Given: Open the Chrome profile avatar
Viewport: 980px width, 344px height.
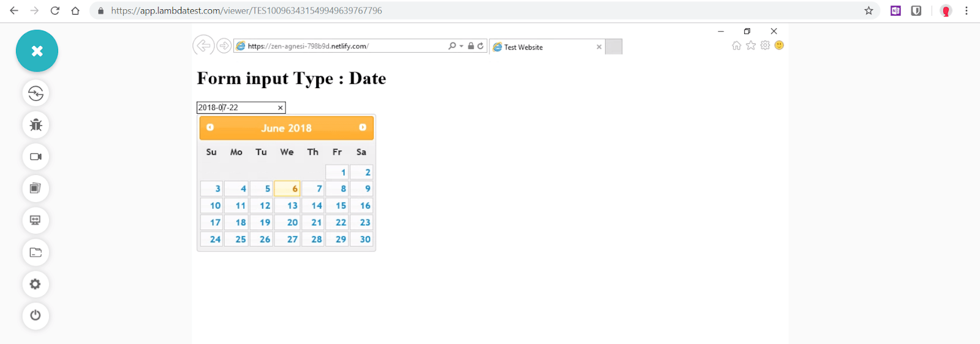Looking at the screenshot, I should (946, 10).
